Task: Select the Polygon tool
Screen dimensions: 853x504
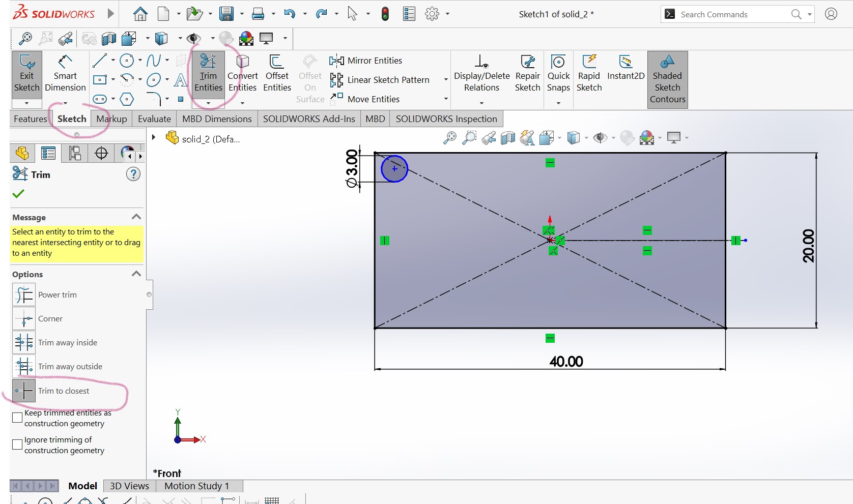Action: pos(127,99)
